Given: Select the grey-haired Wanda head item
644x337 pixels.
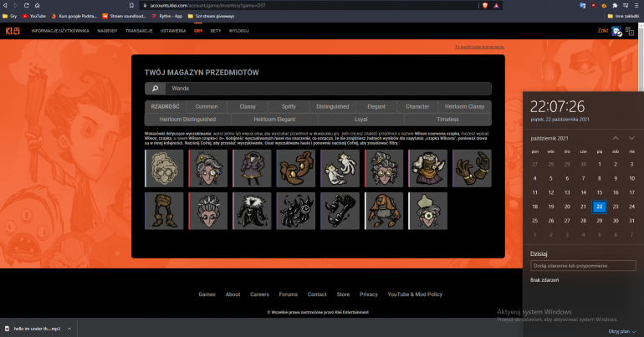Looking at the screenshot, I should click(207, 211).
